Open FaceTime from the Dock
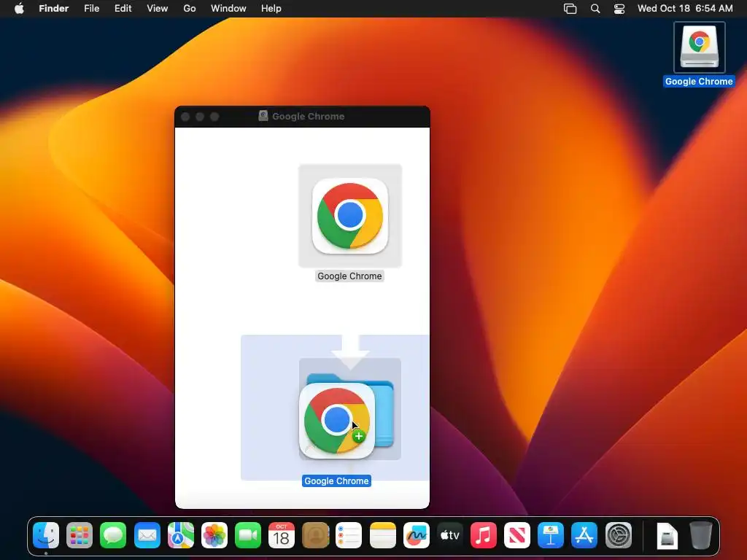 (248, 536)
